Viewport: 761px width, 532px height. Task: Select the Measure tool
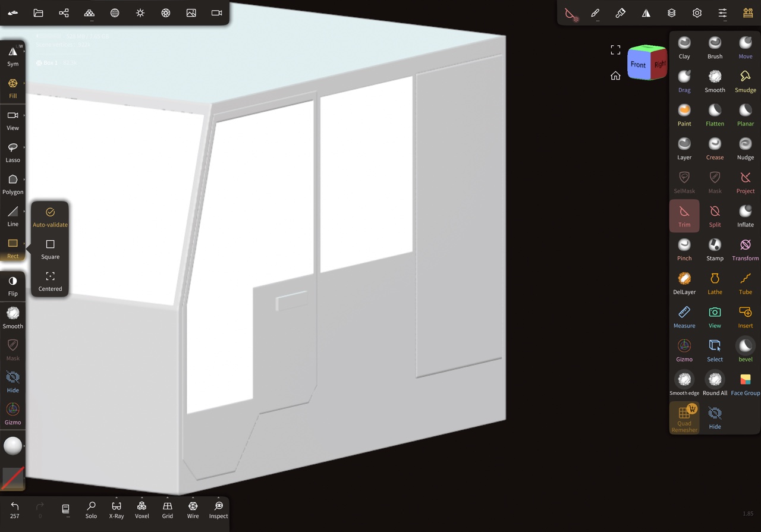(x=684, y=317)
